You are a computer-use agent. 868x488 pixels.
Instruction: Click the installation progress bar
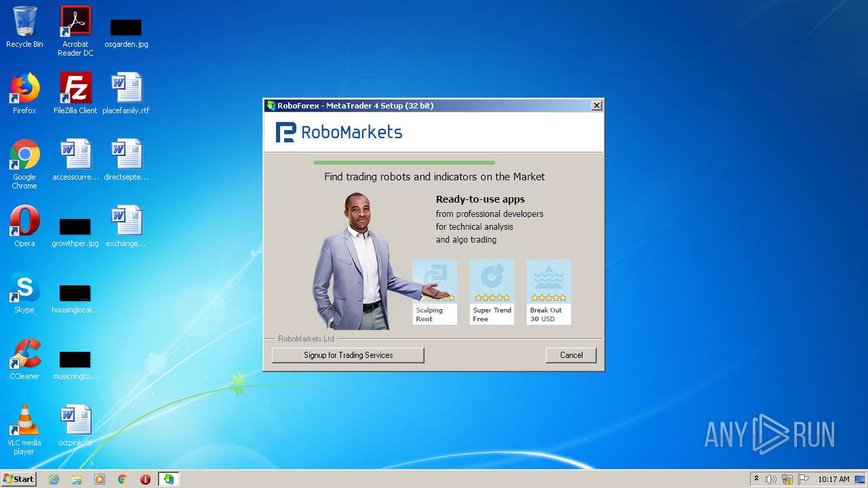click(404, 163)
